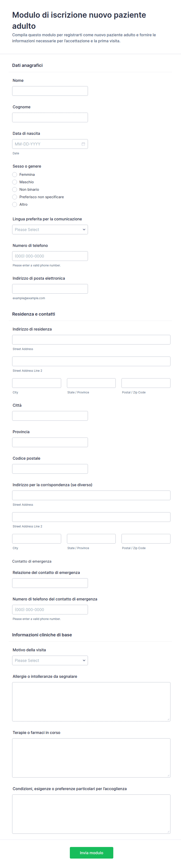The image size is (181, 868).
Task: Click the Numero di telefono field
Action: click(x=50, y=256)
